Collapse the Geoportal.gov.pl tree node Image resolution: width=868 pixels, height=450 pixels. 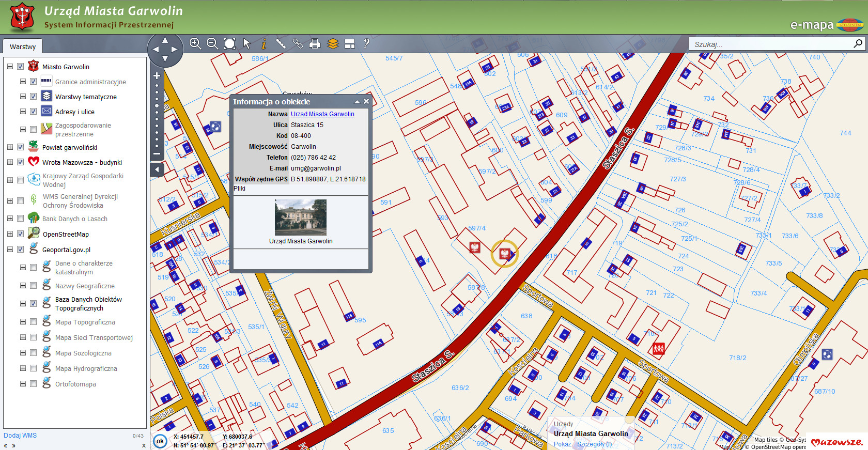[x=10, y=250]
